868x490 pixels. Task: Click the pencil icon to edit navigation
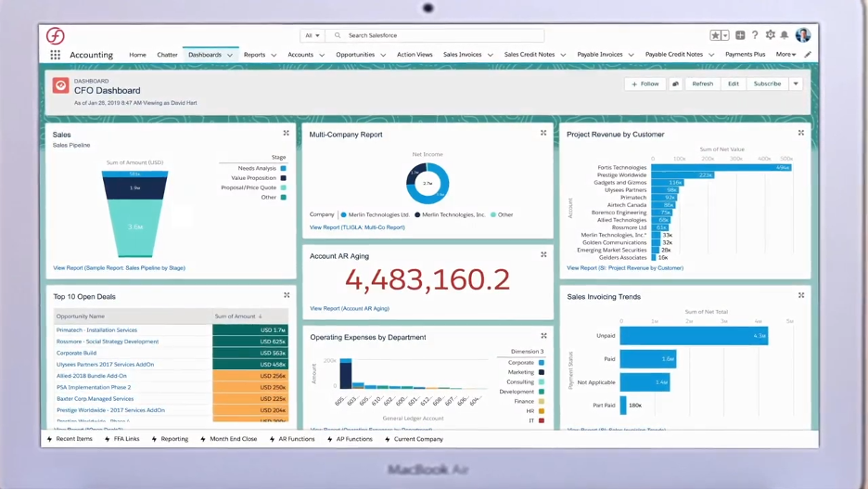coord(808,55)
